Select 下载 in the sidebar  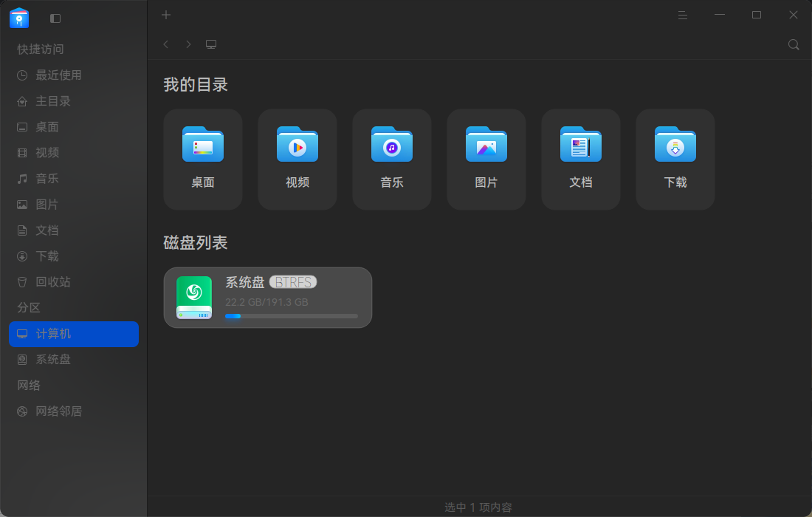click(x=74, y=256)
